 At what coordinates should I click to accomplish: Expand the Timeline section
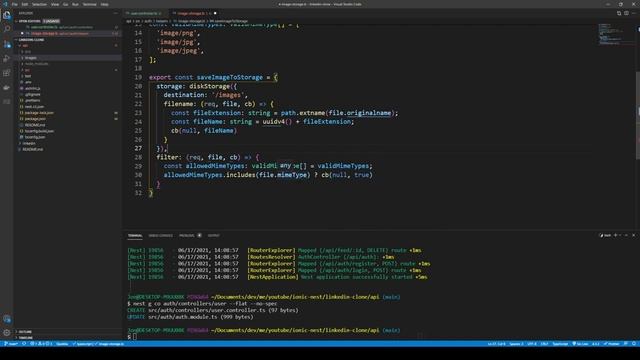26,338
